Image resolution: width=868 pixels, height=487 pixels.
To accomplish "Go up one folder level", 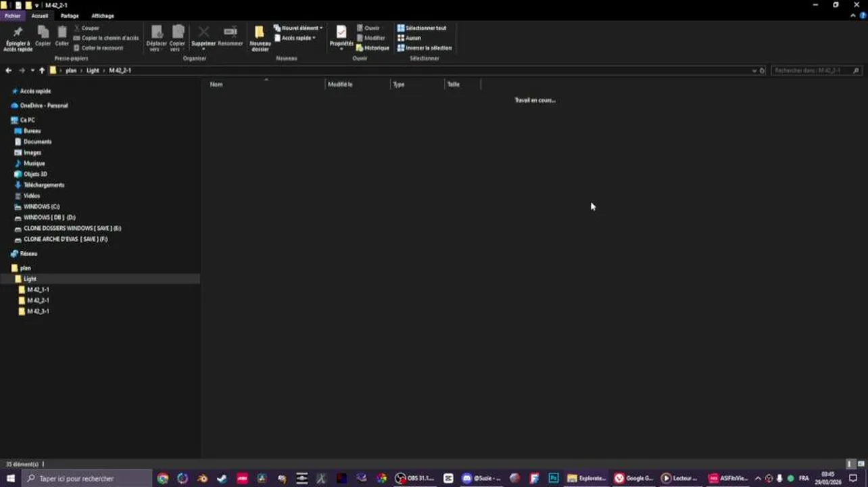I will (x=42, y=70).
